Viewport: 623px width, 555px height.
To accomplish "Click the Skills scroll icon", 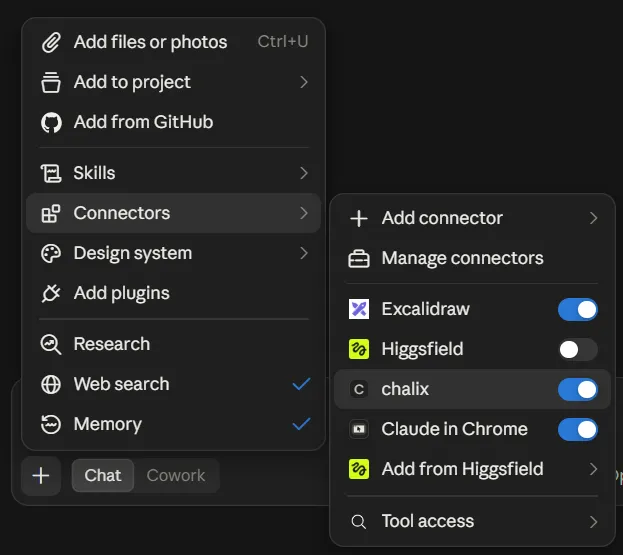I will click(x=51, y=173).
